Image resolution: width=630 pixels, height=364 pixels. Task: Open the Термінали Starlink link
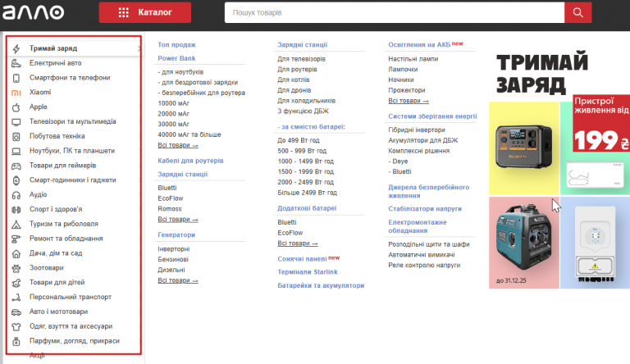click(x=308, y=272)
